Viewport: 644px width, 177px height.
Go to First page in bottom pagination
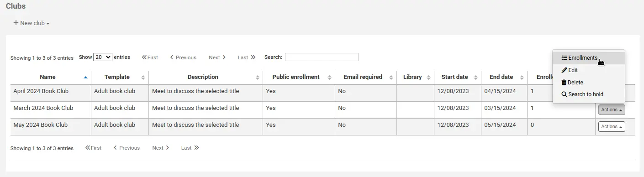(x=93, y=148)
